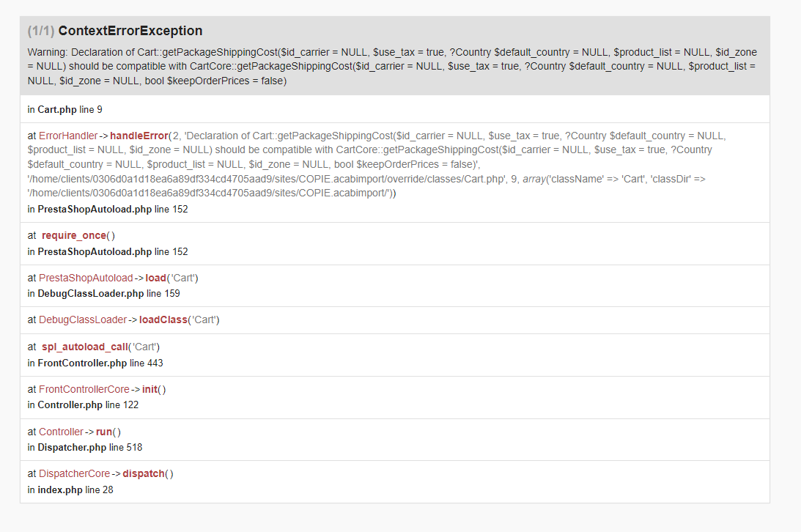801x532 pixels.
Task: Select the (1/1) exception counter
Action: coord(41,31)
